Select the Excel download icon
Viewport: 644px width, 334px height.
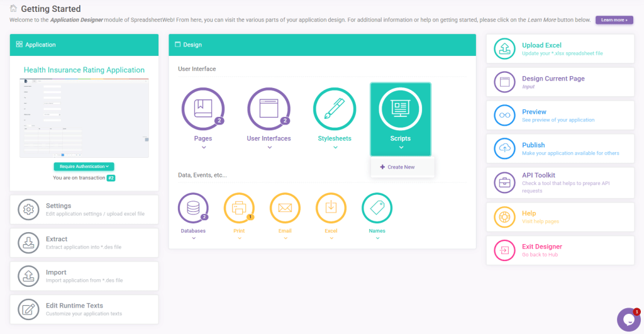(x=331, y=208)
